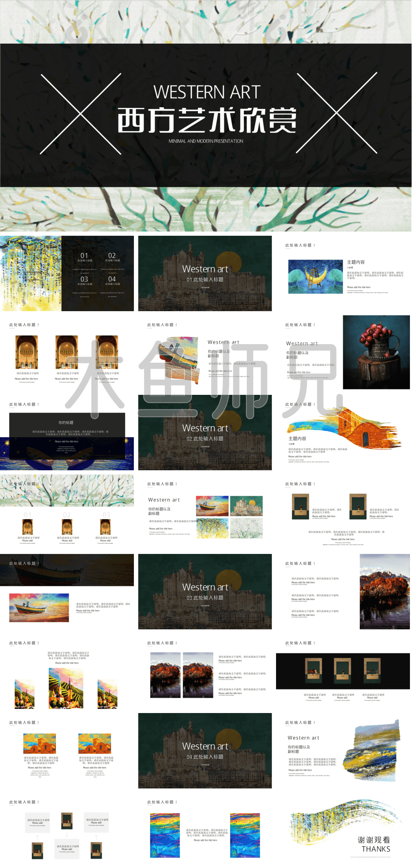Screen dimensions: 412x868
Task: Click the THANKS text on last slide
Action: (x=376, y=849)
